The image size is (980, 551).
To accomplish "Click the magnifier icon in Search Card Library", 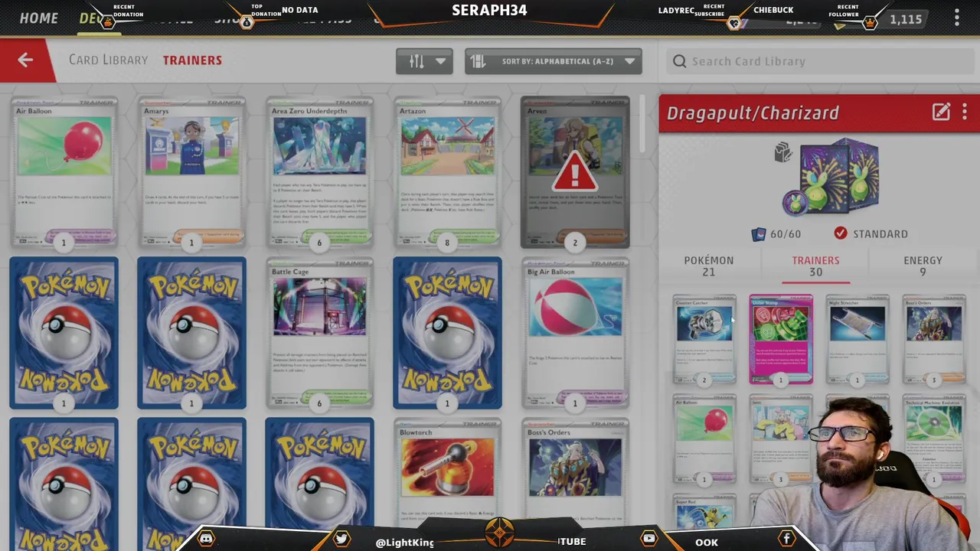I will pos(680,61).
